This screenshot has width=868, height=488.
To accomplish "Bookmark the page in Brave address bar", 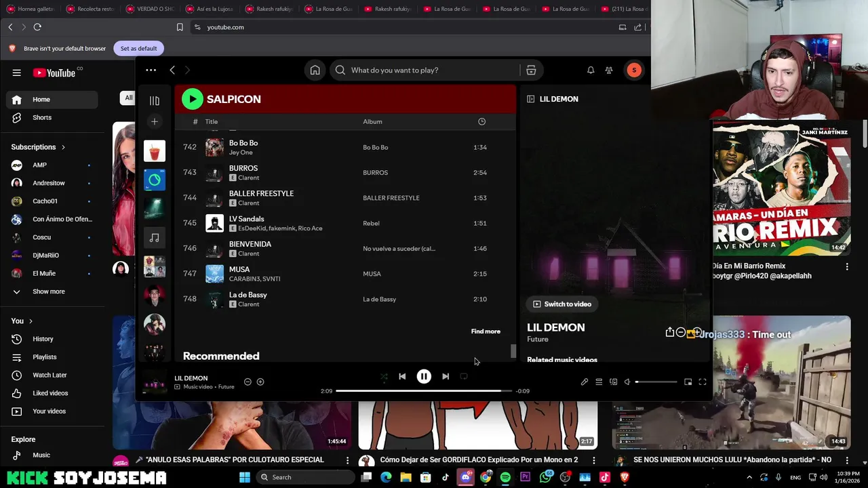I will pyautogui.click(x=180, y=27).
